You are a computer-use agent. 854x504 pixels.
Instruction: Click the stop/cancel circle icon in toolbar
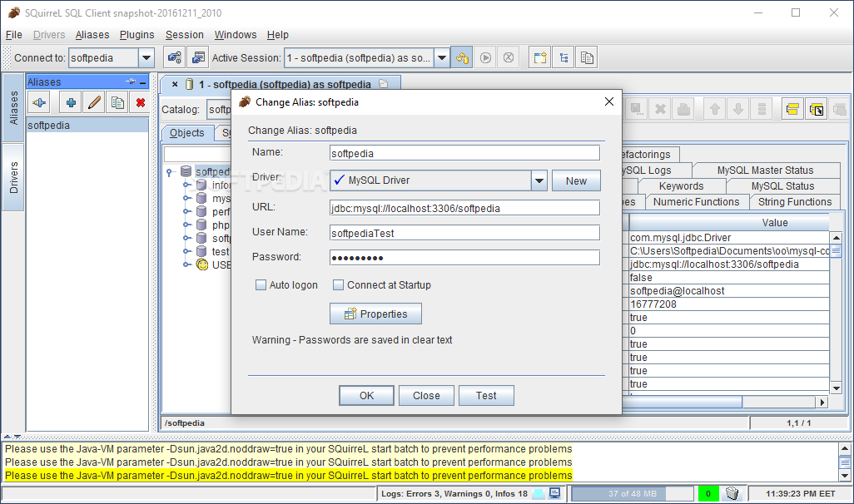pyautogui.click(x=509, y=57)
